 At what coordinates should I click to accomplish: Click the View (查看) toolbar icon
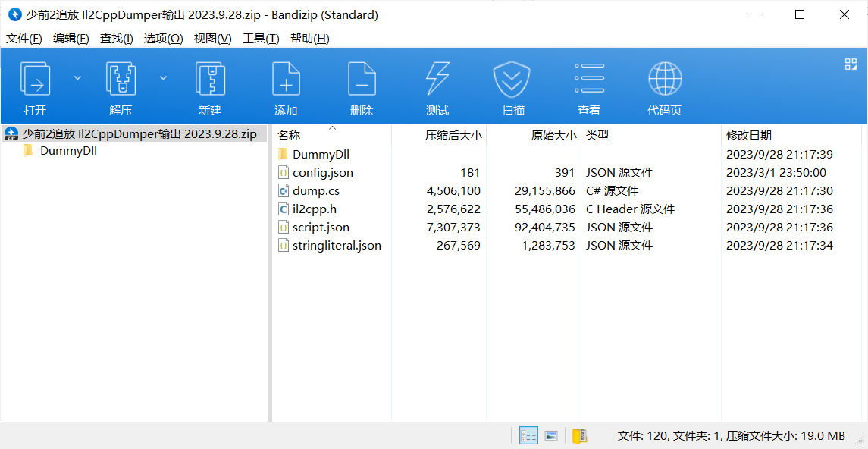589,79
